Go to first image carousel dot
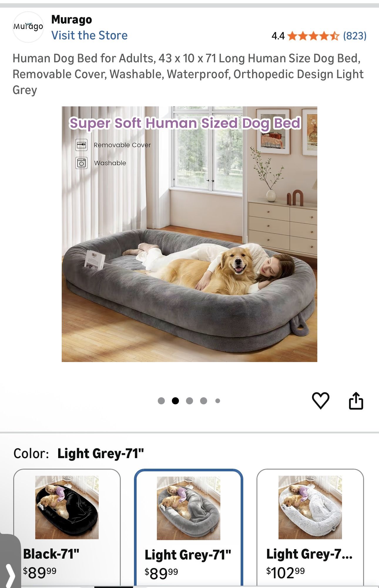 point(161,401)
